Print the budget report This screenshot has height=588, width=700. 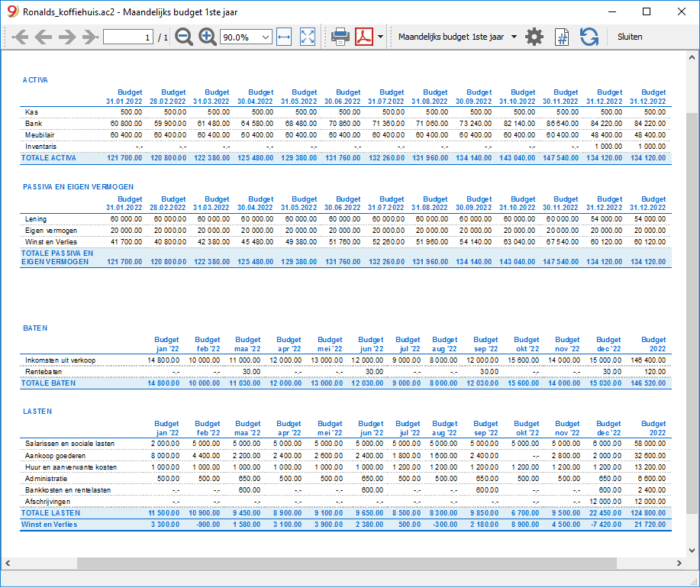click(x=340, y=37)
